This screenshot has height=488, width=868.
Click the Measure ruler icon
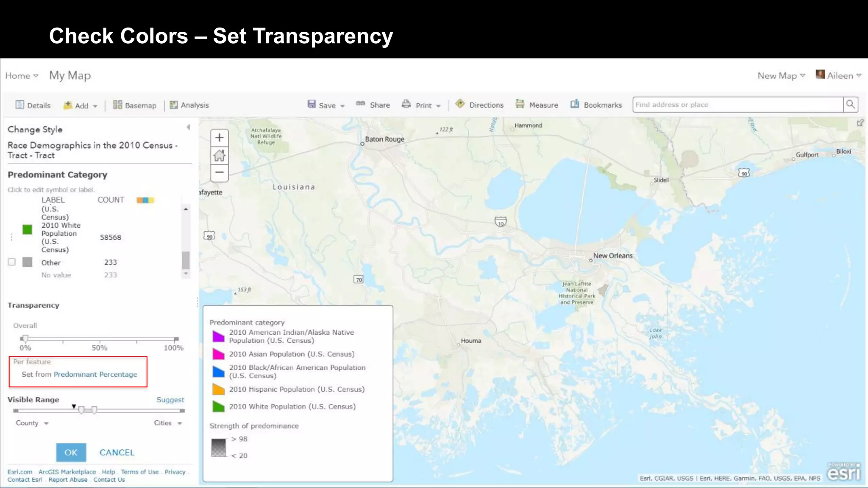click(520, 104)
